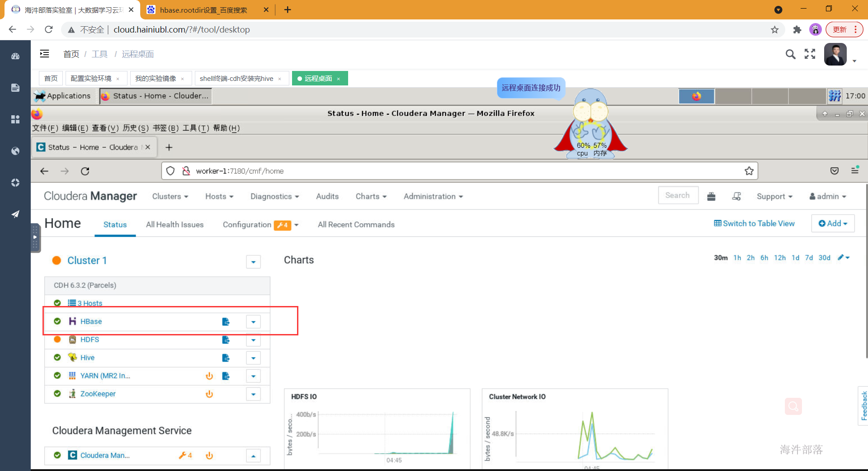This screenshot has width=868, height=471.
Task: Bookmark the page with Firefox star icon
Action: [x=749, y=171]
